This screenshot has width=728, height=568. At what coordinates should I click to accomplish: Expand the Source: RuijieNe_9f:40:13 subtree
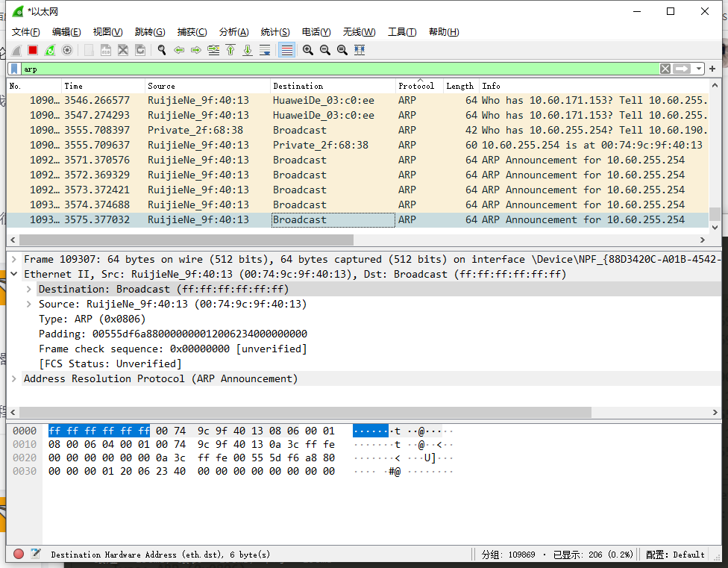pyautogui.click(x=29, y=304)
